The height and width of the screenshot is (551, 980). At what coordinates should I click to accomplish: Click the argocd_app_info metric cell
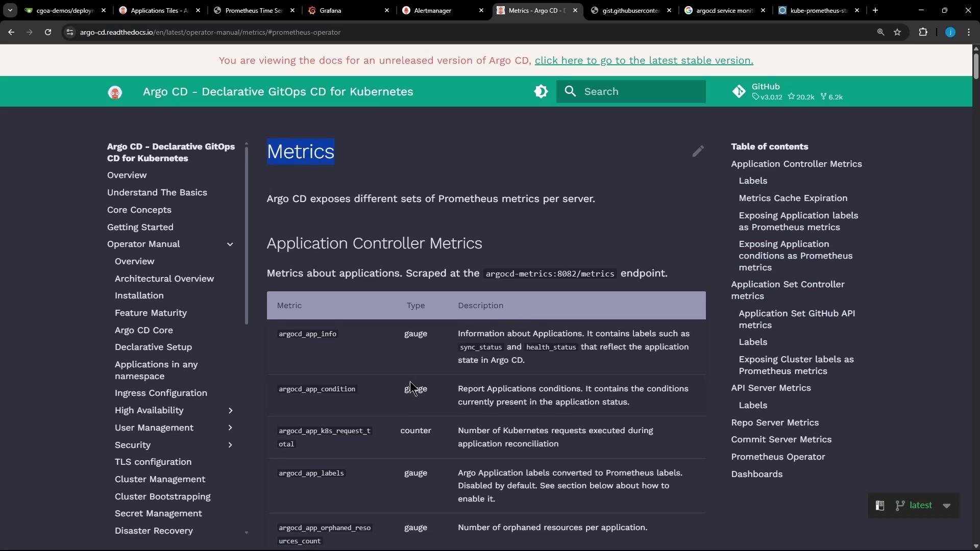pos(307,334)
